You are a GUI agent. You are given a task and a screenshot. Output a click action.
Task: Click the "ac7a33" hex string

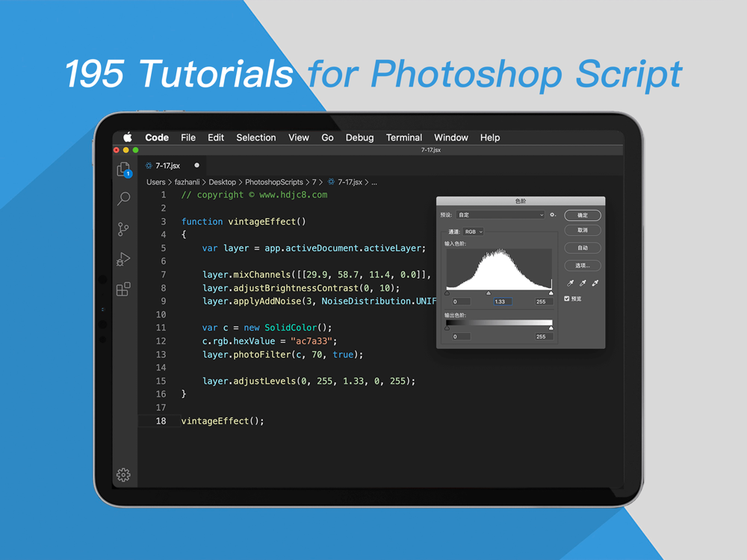[311, 341]
